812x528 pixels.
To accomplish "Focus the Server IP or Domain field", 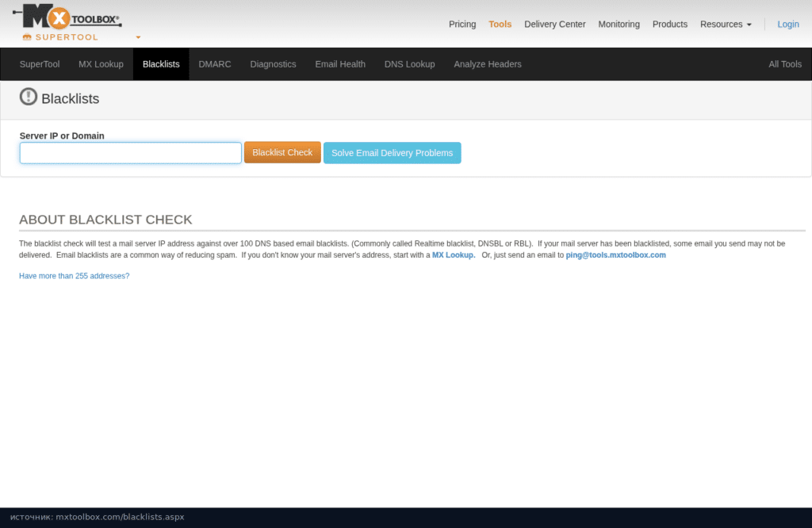I will tap(131, 153).
